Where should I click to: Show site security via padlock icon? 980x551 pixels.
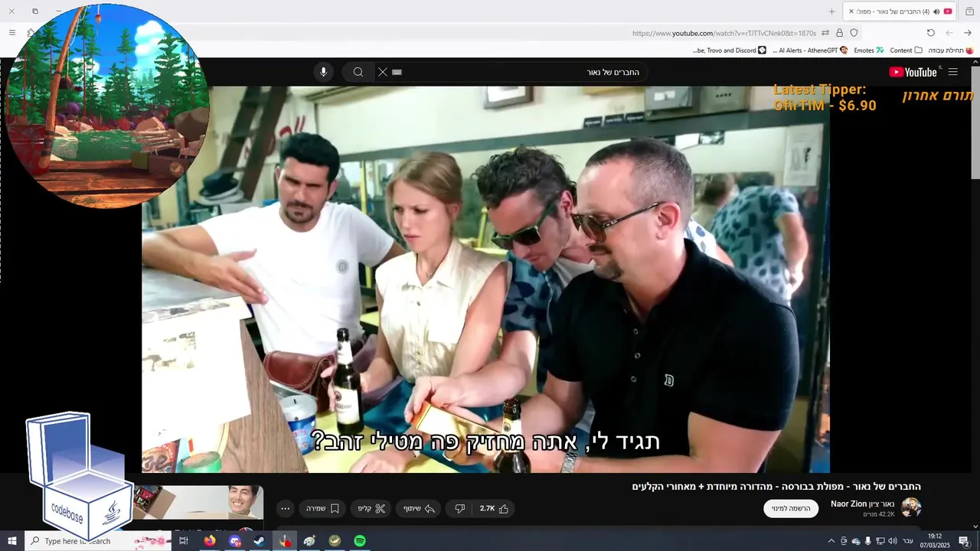839,33
